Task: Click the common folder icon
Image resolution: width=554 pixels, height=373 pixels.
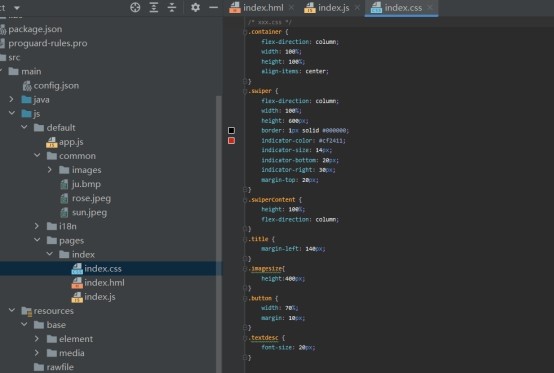Action: click(52, 156)
